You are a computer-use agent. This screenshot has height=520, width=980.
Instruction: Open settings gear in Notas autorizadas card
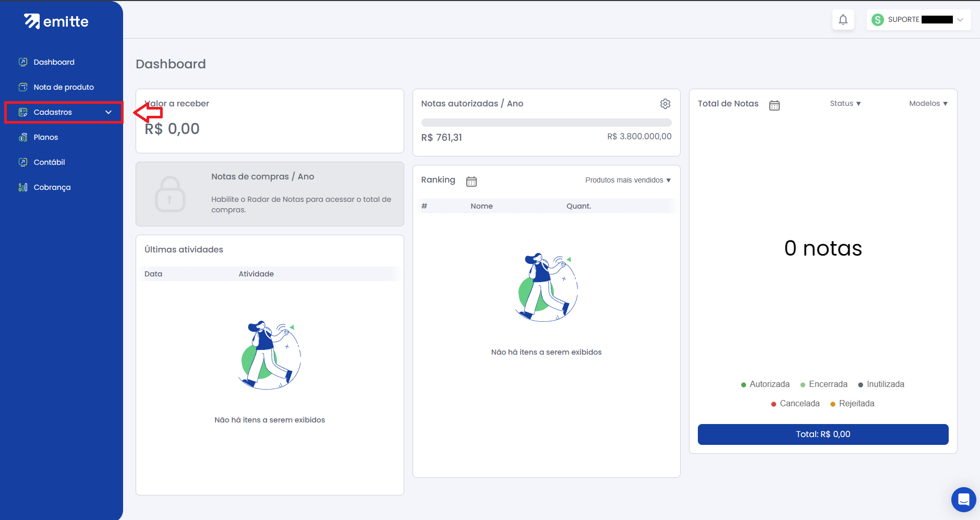tap(665, 104)
